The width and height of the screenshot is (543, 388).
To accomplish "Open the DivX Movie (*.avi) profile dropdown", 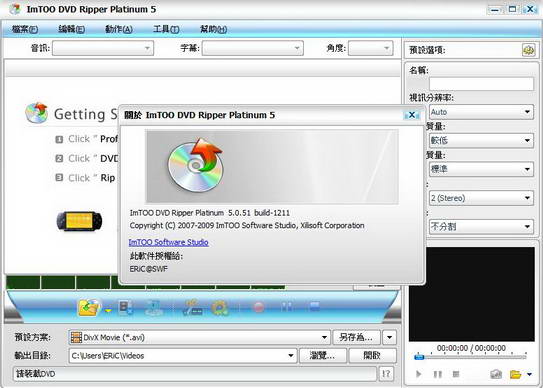I will (x=199, y=337).
